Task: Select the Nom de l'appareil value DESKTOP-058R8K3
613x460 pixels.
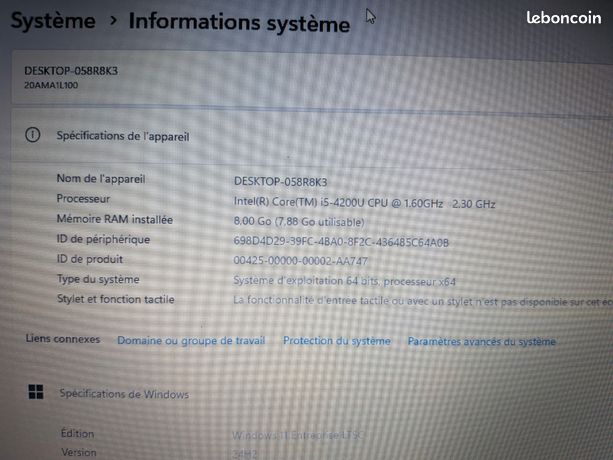Action: coord(280,182)
